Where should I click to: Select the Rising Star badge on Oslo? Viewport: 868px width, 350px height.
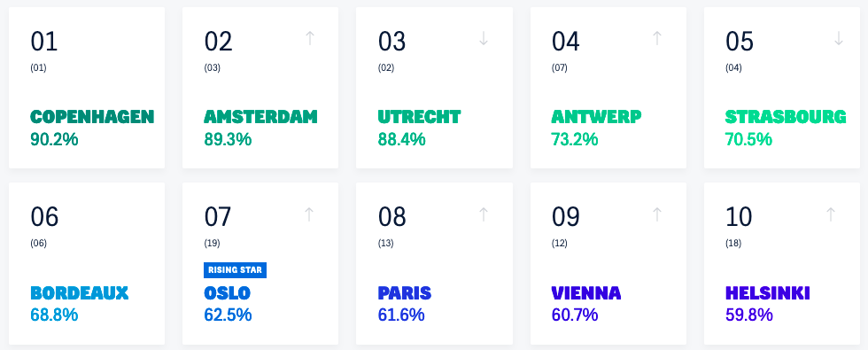[236, 270]
